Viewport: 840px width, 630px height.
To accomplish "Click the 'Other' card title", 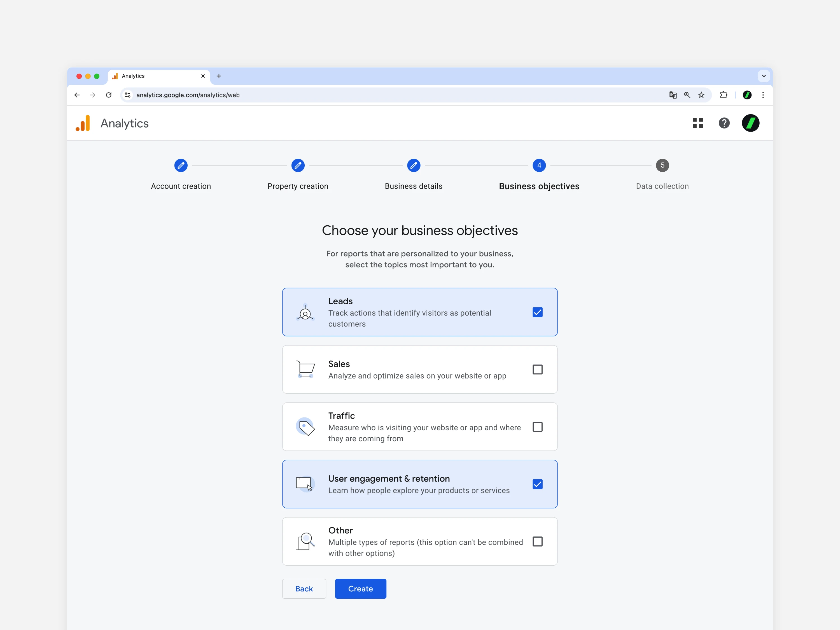I will [340, 531].
